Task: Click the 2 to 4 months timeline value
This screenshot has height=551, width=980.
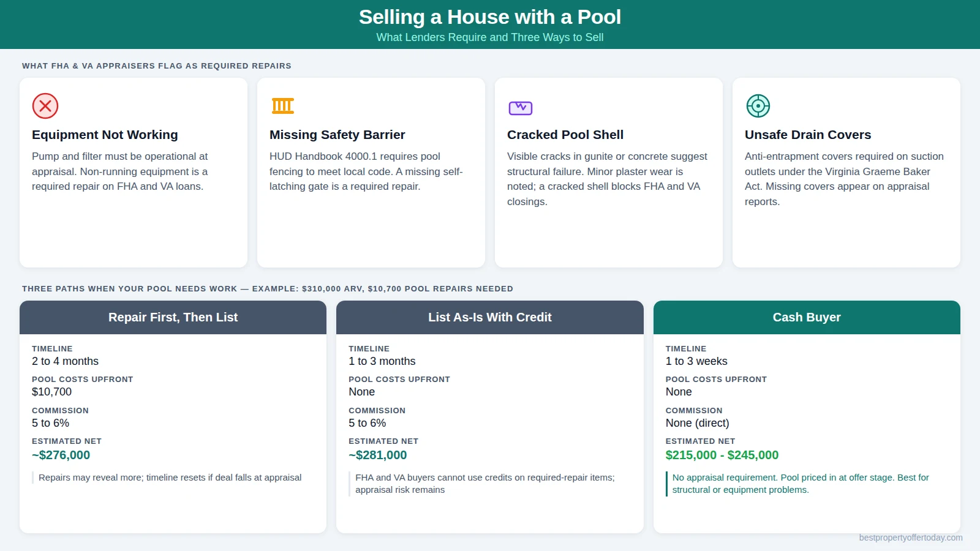Action: click(x=66, y=361)
